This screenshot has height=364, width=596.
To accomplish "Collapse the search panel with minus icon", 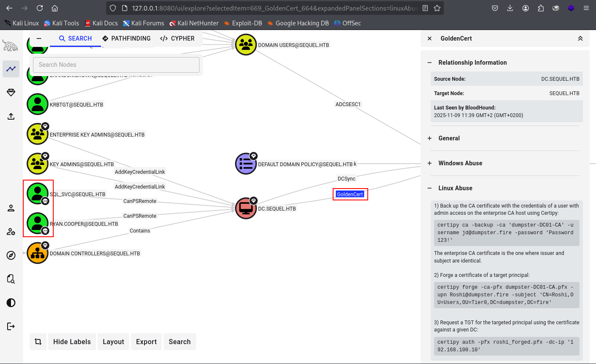I will pyautogui.click(x=39, y=38).
